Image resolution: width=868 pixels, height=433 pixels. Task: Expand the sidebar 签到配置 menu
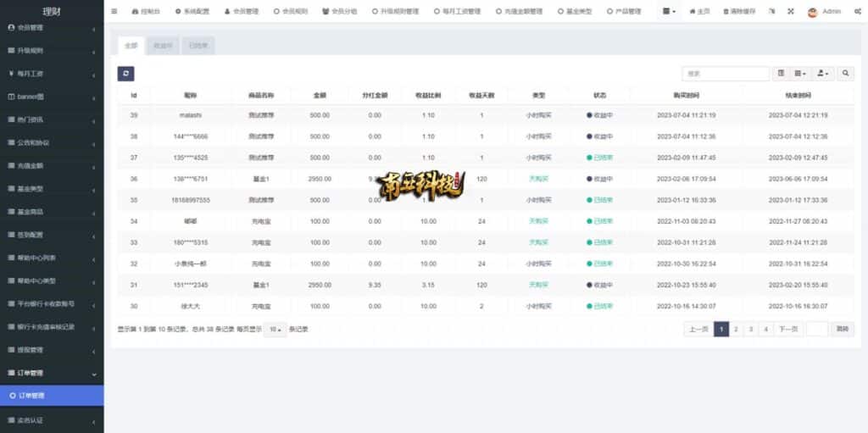pos(52,235)
